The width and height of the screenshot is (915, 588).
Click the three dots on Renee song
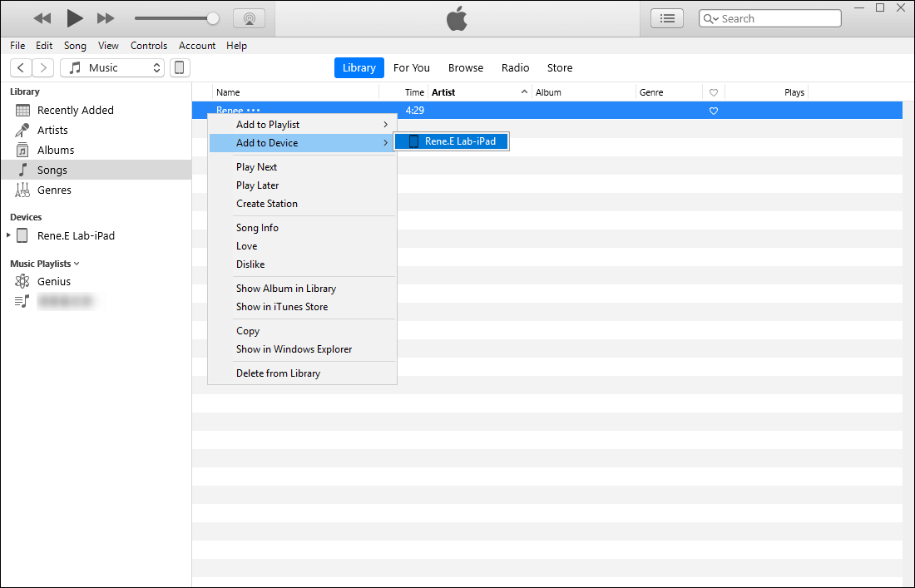(253, 111)
